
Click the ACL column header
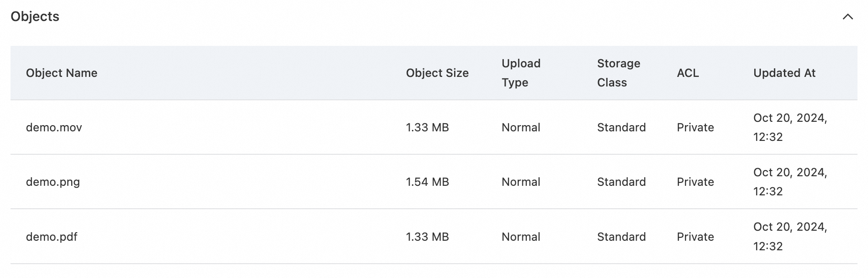pos(688,73)
